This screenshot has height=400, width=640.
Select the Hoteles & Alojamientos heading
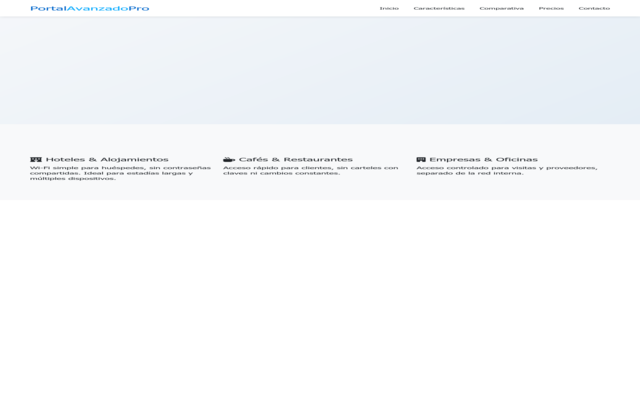pos(107,159)
